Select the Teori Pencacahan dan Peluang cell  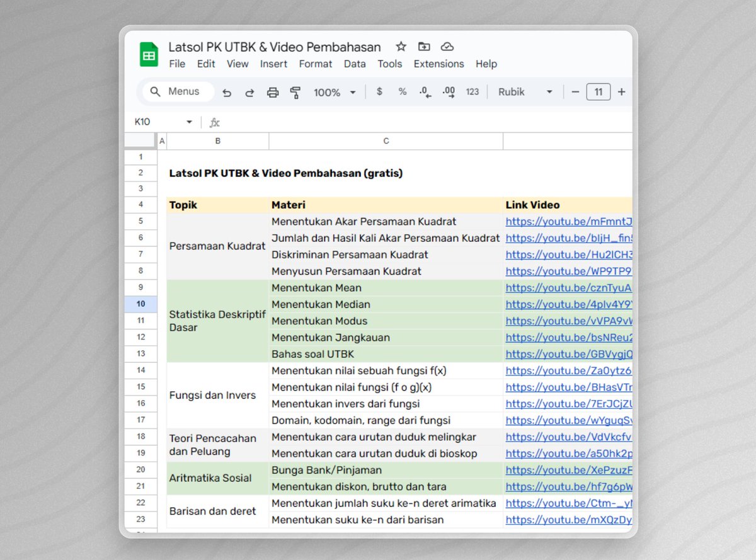click(217, 445)
